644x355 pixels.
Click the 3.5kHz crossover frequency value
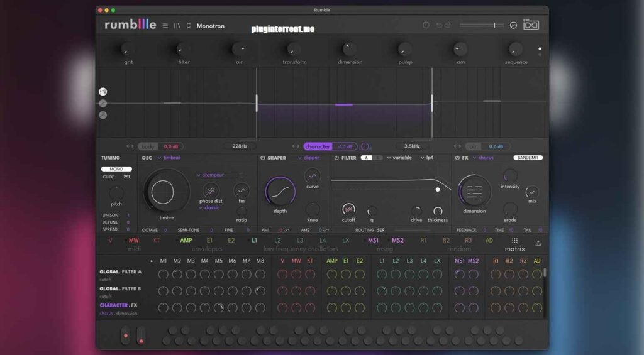coord(412,146)
